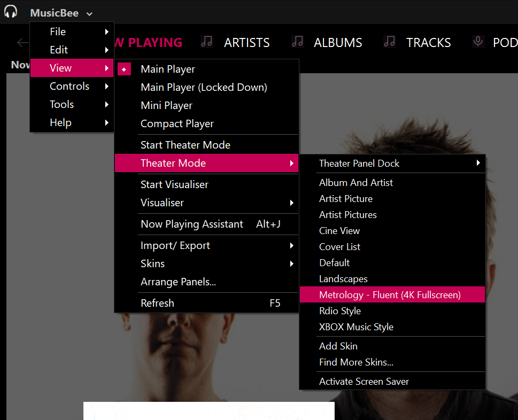The width and height of the screenshot is (518, 420).
Task: Open Now Playing Assistant
Action: pos(206,224)
